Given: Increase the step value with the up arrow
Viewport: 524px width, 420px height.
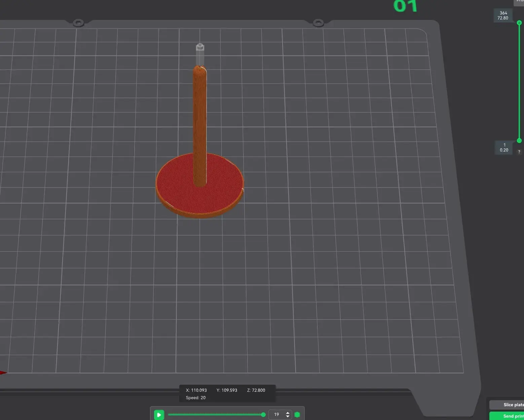Looking at the screenshot, I should coord(288,413).
